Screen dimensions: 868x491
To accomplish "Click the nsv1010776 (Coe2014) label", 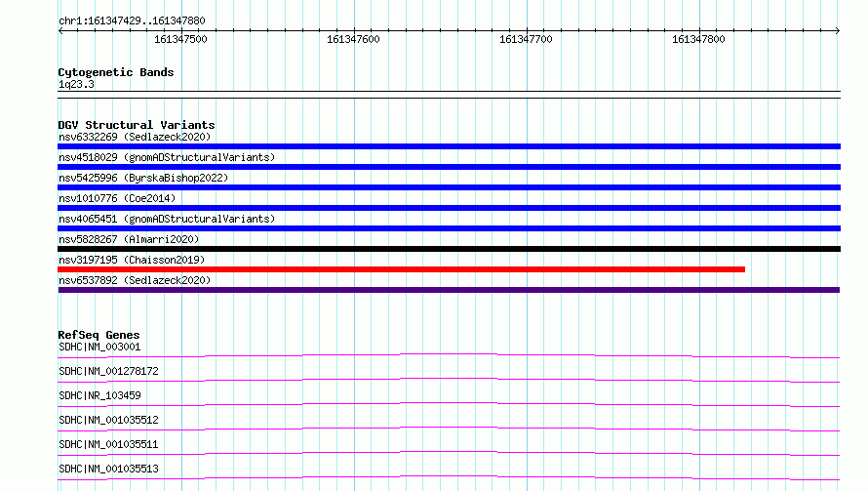I will coord(117,198).
